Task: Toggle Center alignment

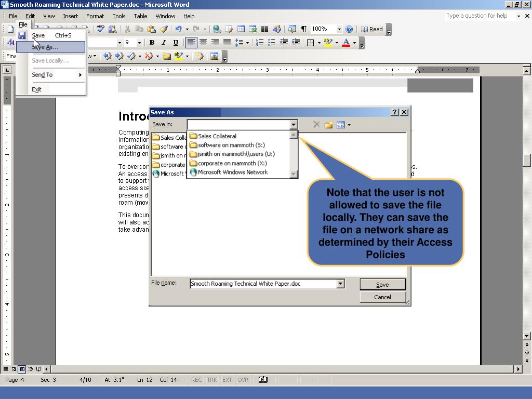Action: tap(203, 43)
